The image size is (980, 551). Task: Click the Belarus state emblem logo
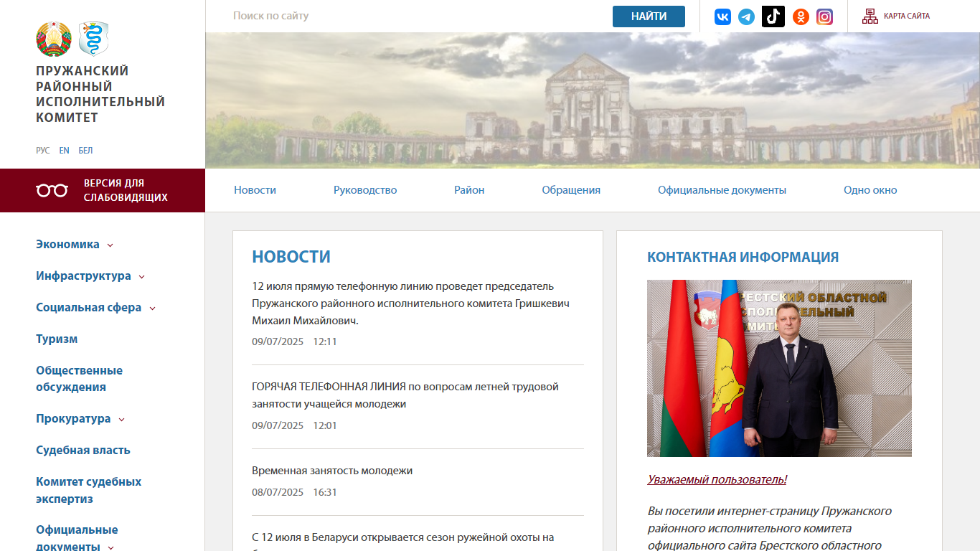click(54, 39)
